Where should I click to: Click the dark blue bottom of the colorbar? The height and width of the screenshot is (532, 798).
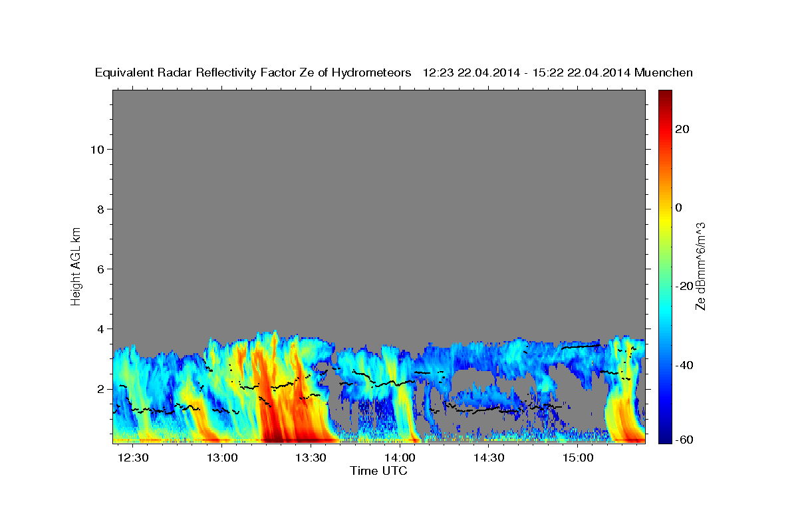click(665, 437)
